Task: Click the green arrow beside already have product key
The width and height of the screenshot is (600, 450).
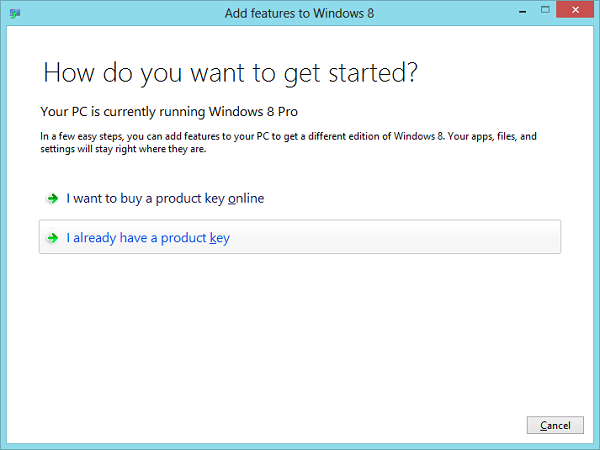Action: pos(52,238)
